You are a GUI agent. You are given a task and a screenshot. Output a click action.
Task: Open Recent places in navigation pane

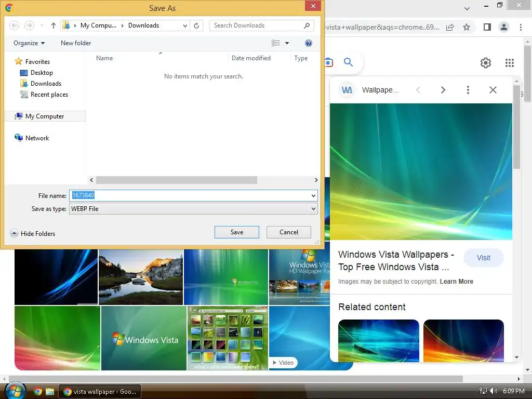click(x=44, y=95)
